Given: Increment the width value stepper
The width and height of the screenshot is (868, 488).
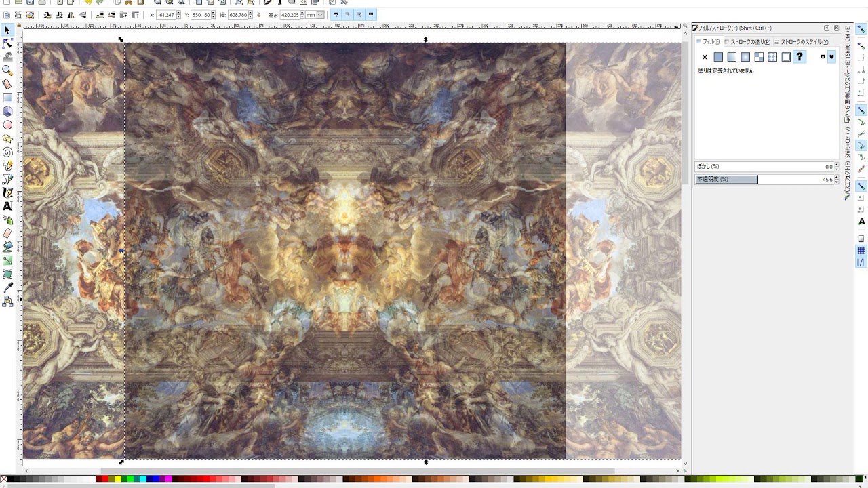Looking at the screenshot, I should [x=250, y=13].
